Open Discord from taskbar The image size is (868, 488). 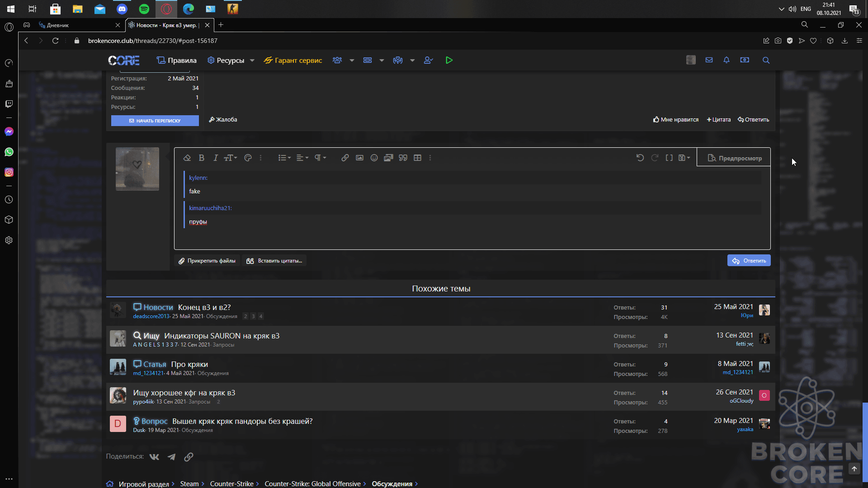(x=122, y=9)
